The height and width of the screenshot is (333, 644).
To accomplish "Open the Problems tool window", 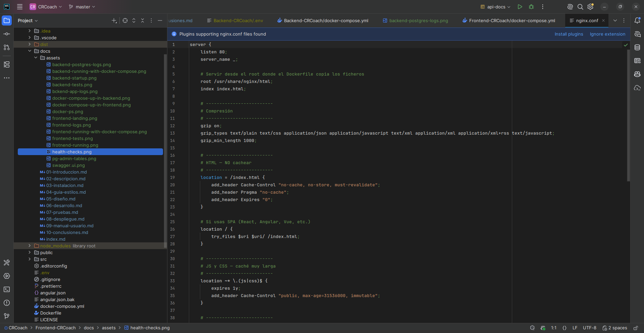I will click(7, 303).
